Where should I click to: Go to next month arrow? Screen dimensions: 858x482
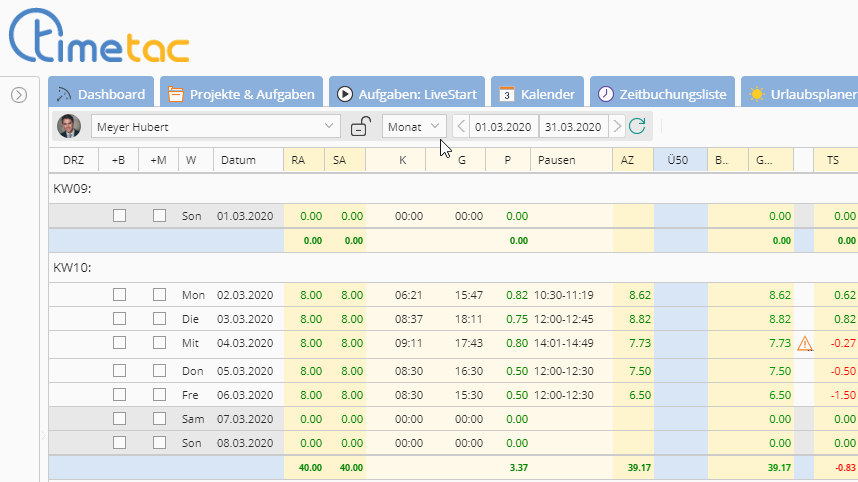click(617, 126)
